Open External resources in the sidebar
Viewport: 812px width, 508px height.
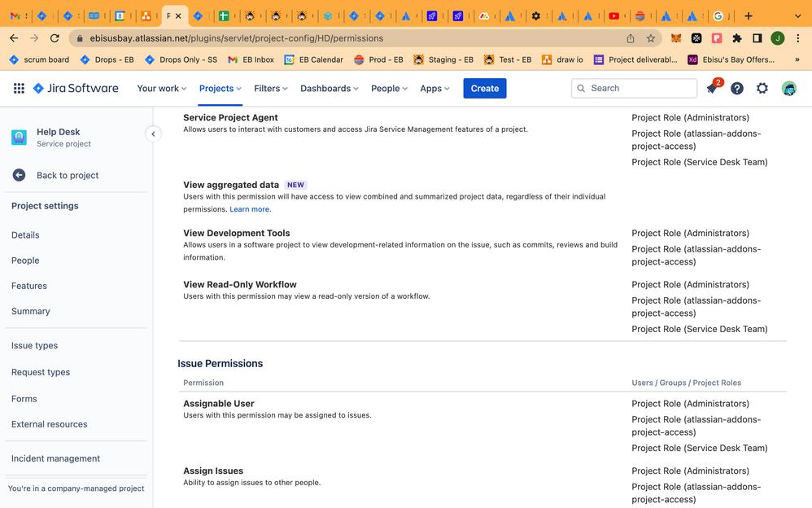tap(49, 424)
